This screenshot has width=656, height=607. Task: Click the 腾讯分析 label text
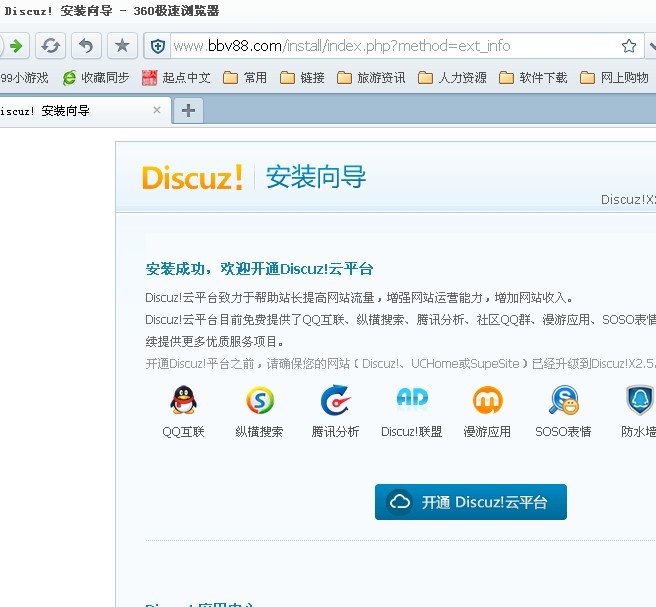(x=335, y=431)
